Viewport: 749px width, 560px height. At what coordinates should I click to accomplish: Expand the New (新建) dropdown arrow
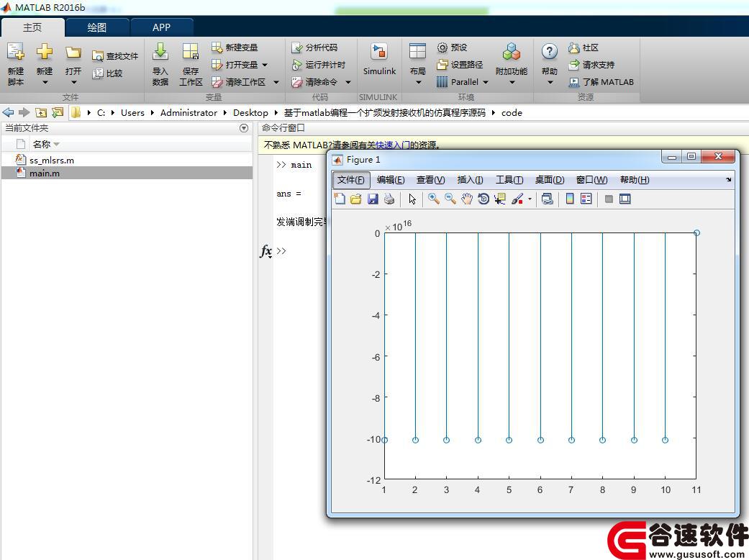click(45, 83)
